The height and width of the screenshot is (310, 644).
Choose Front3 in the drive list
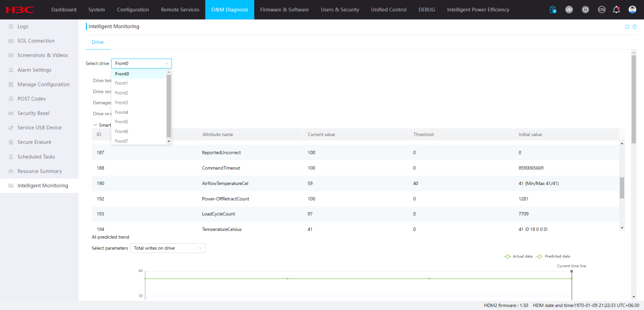pos(139,103)
